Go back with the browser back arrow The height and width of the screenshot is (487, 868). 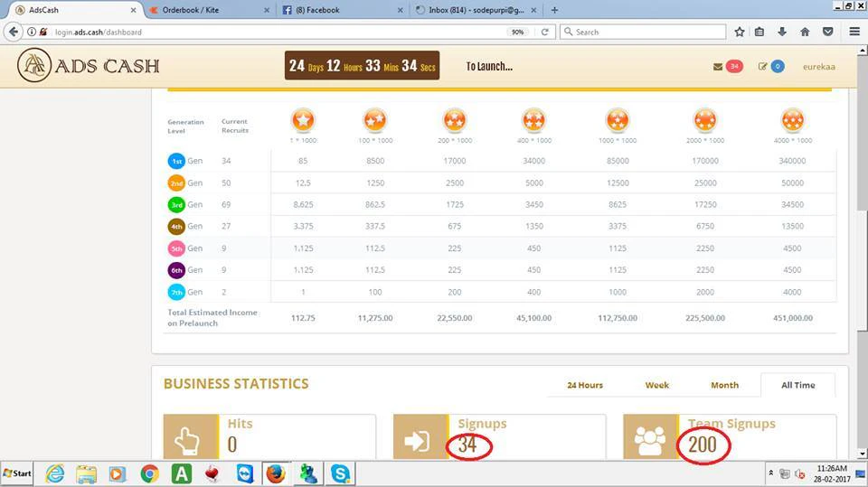(14, 33)
